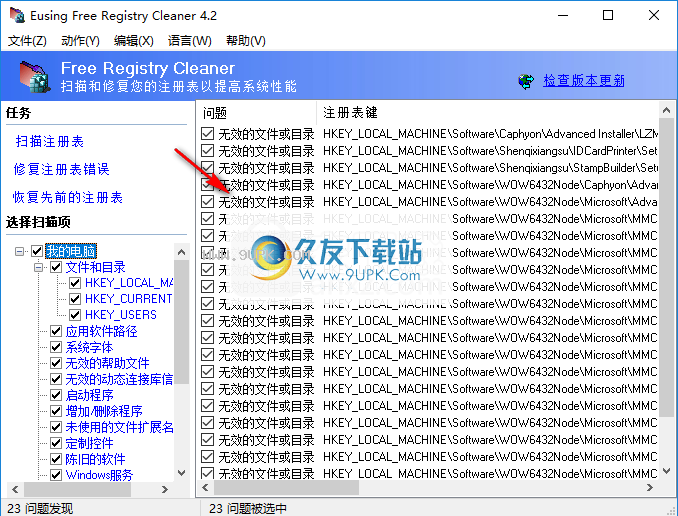Toggle the 系统字体 checkbox

[x=56, y=347]
